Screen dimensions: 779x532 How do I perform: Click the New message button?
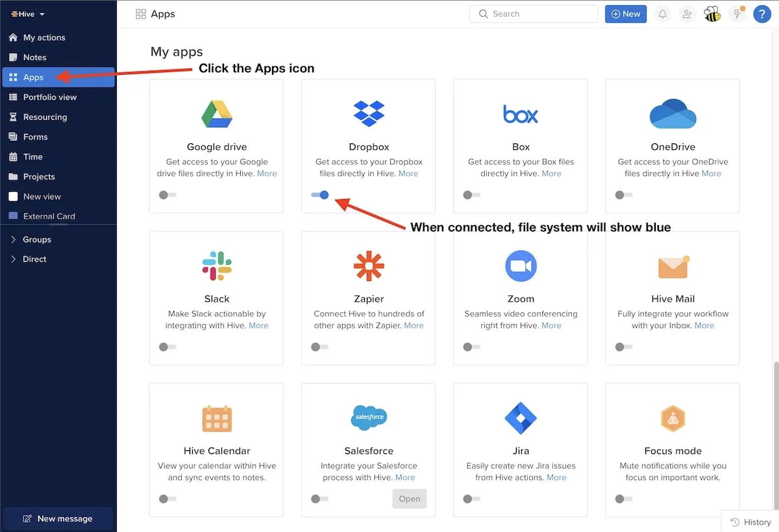coord(58,518)
